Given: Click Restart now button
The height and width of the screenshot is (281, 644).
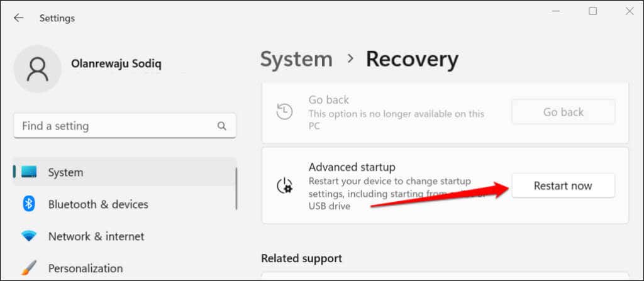Looking at the screenshot, I should point(563,185).
